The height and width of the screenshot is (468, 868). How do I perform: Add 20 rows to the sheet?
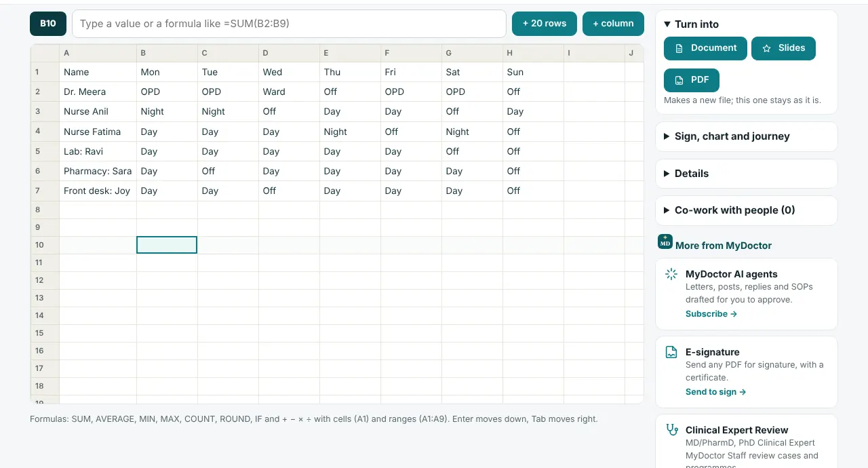pos(545,24)
